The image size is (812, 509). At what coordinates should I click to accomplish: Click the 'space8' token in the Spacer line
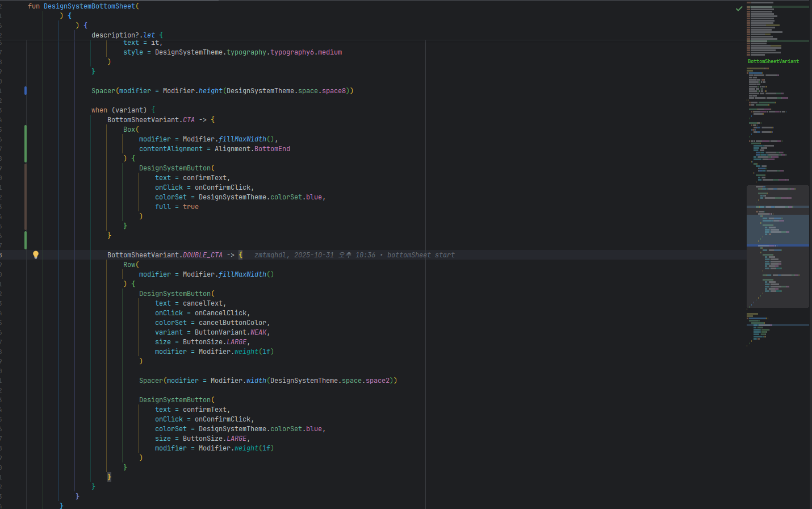point(334,91)
